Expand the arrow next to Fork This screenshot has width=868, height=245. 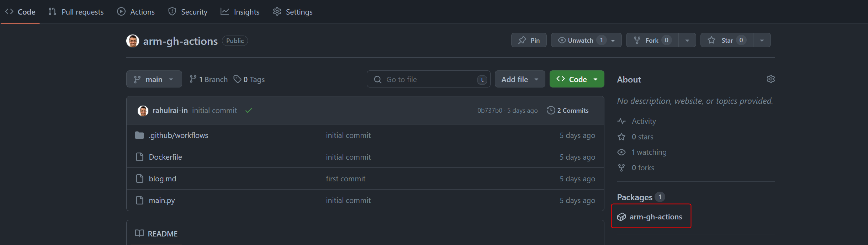[x=687, y=40]
